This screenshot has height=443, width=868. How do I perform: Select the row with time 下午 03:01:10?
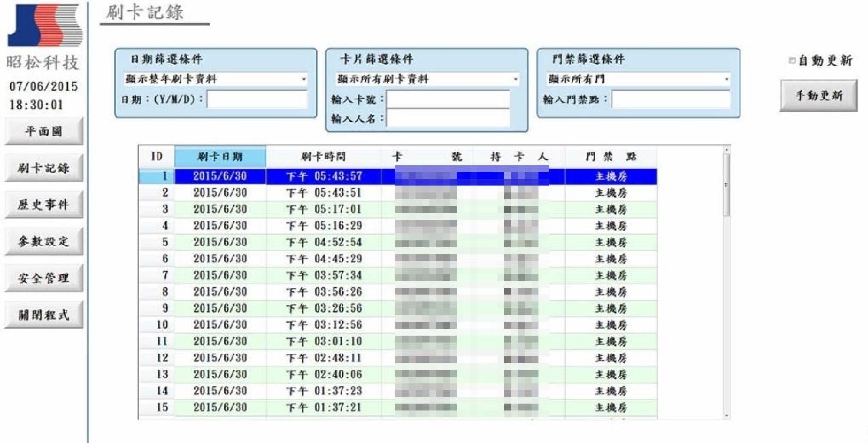398,341
